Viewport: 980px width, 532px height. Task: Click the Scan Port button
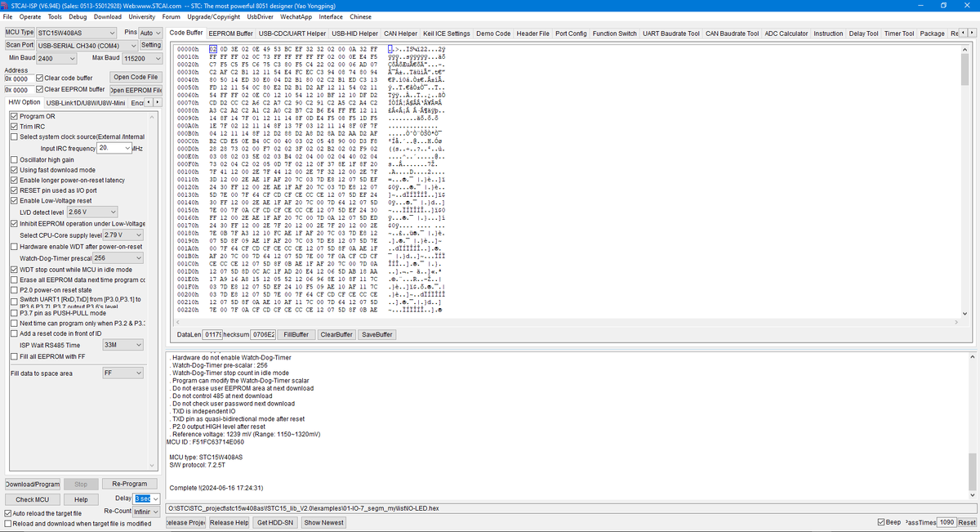click(20, 45)
